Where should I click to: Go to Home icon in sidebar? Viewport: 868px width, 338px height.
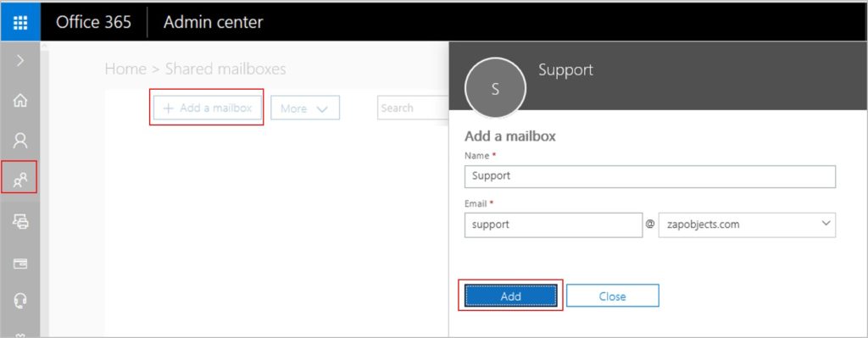click(x=20, y=101)
